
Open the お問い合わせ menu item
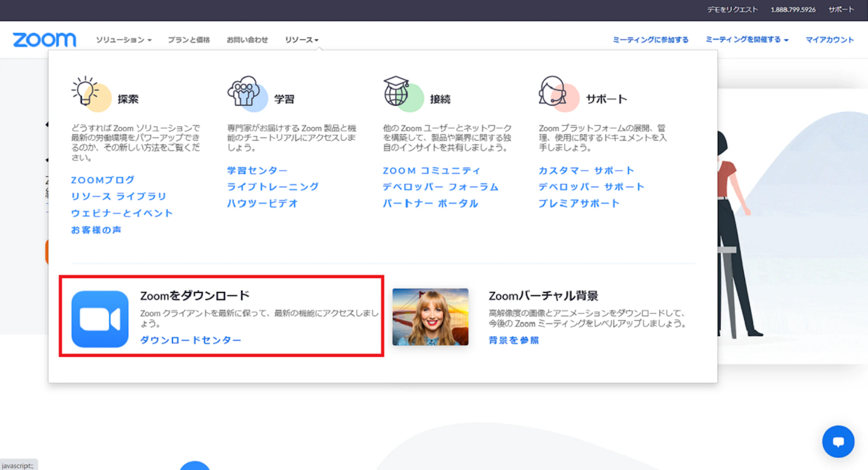(247, 40)
